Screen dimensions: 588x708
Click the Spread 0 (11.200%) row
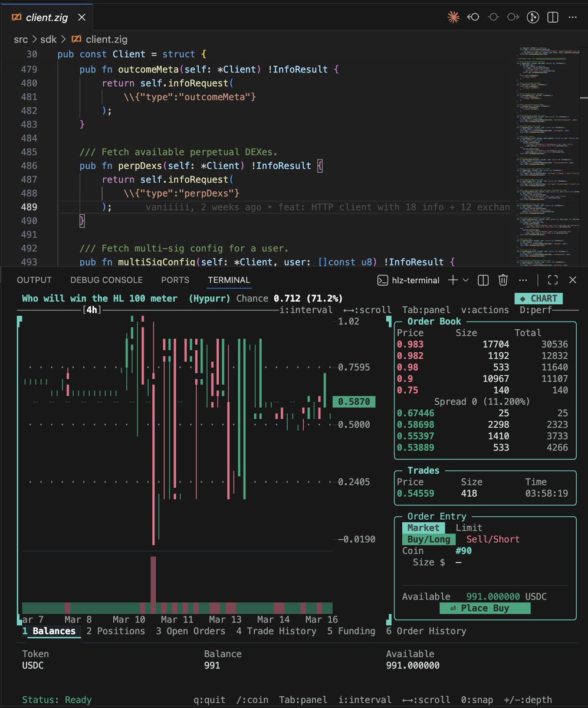[x=482, y=402]
